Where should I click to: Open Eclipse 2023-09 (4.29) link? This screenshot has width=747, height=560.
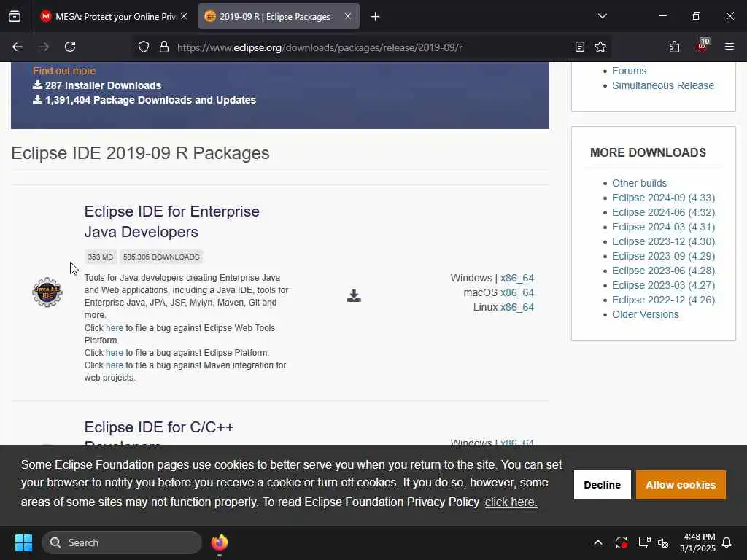pos(664,256)
